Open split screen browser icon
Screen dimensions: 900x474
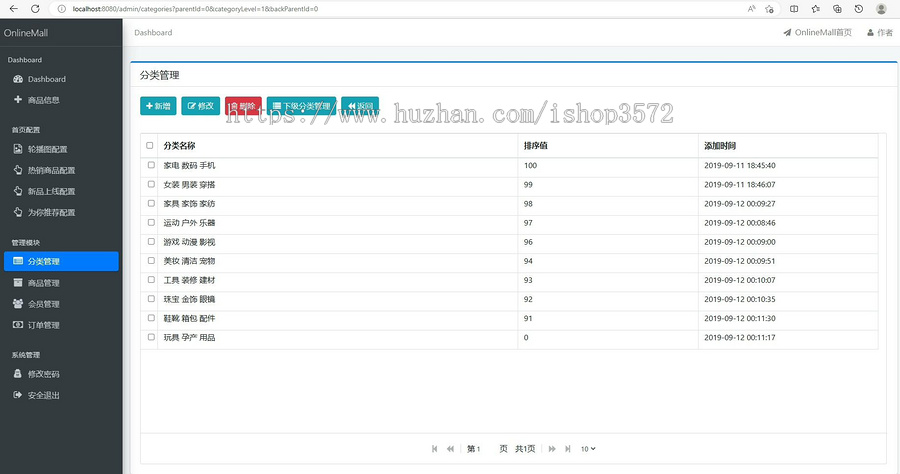pyautogui.click(x=794, y=9)
